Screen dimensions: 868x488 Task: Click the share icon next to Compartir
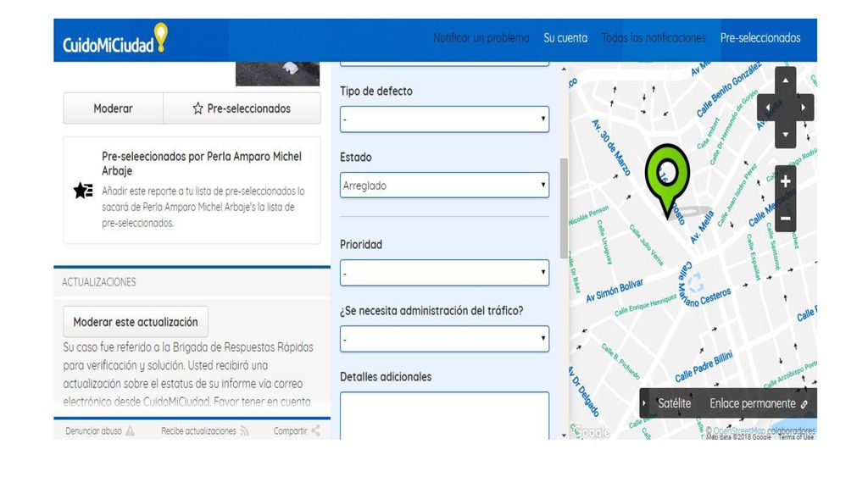315,430
